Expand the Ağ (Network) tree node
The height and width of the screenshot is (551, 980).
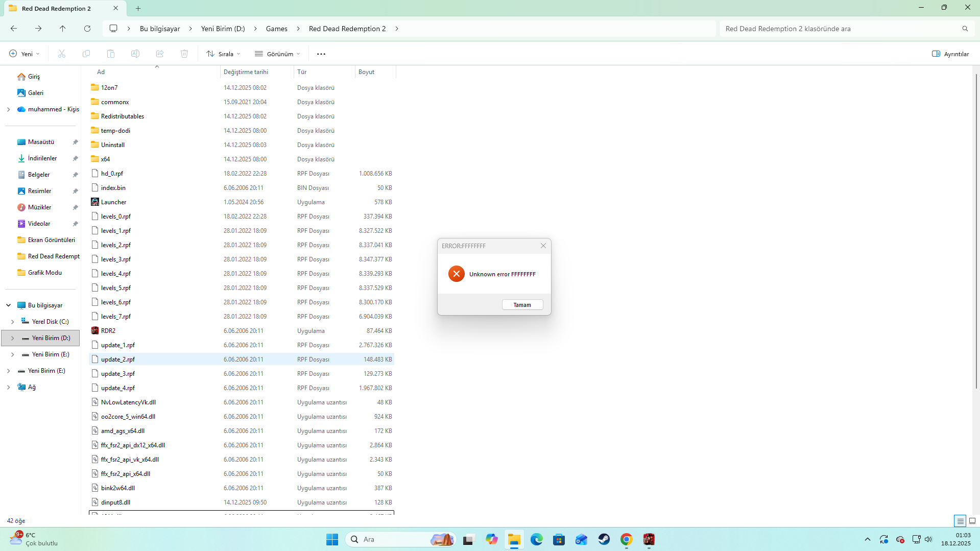(9, 387)
